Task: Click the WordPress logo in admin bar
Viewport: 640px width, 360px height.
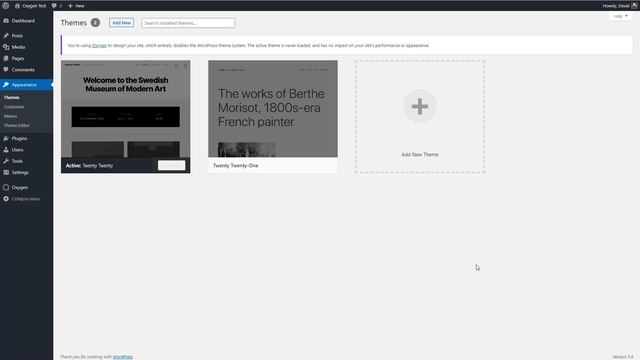Action: (x=6, y=6)
